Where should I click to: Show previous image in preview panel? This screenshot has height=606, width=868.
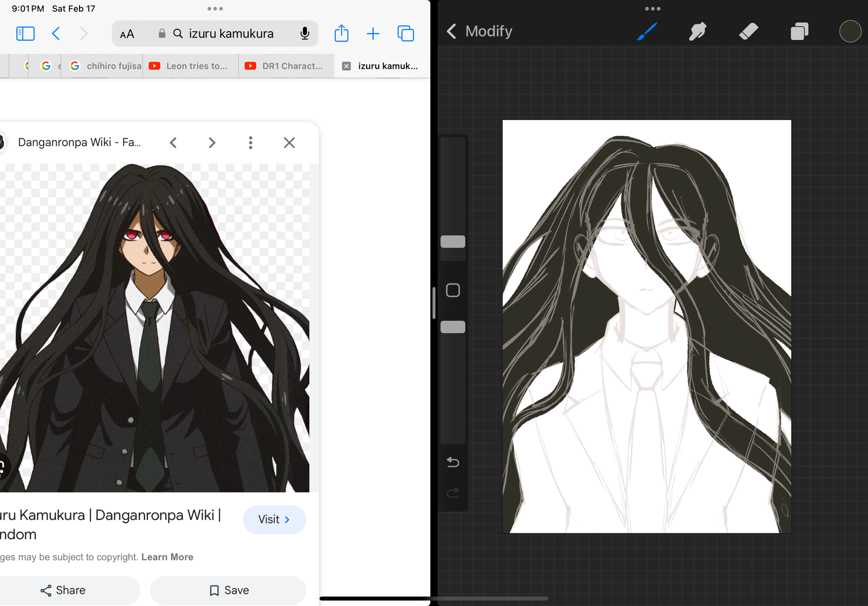click(173, 143)
